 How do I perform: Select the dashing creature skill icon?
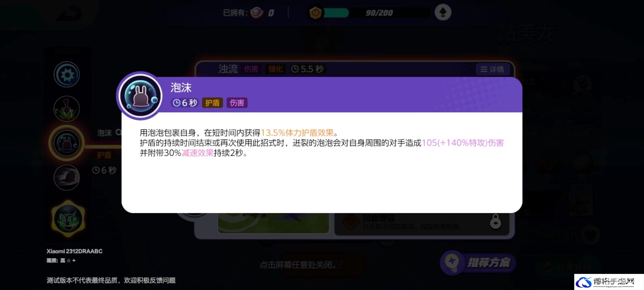click(x=67, y=177)
